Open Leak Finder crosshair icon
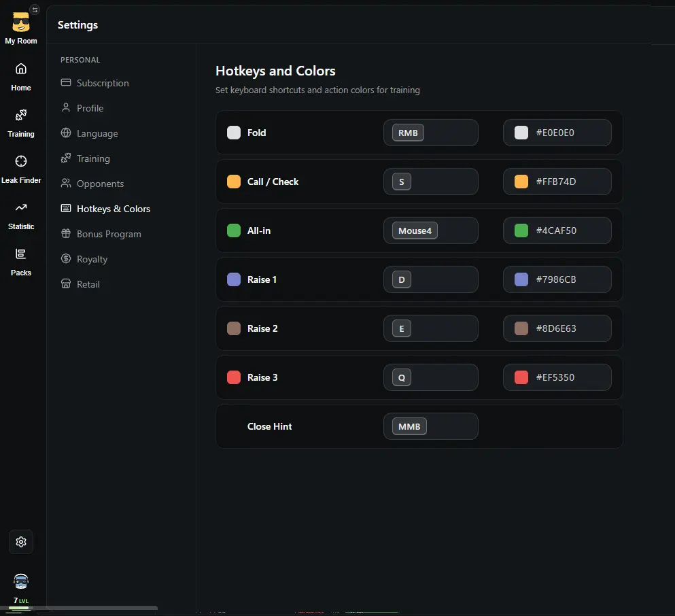Screen dimensions: 675x616 click(20, 161)
